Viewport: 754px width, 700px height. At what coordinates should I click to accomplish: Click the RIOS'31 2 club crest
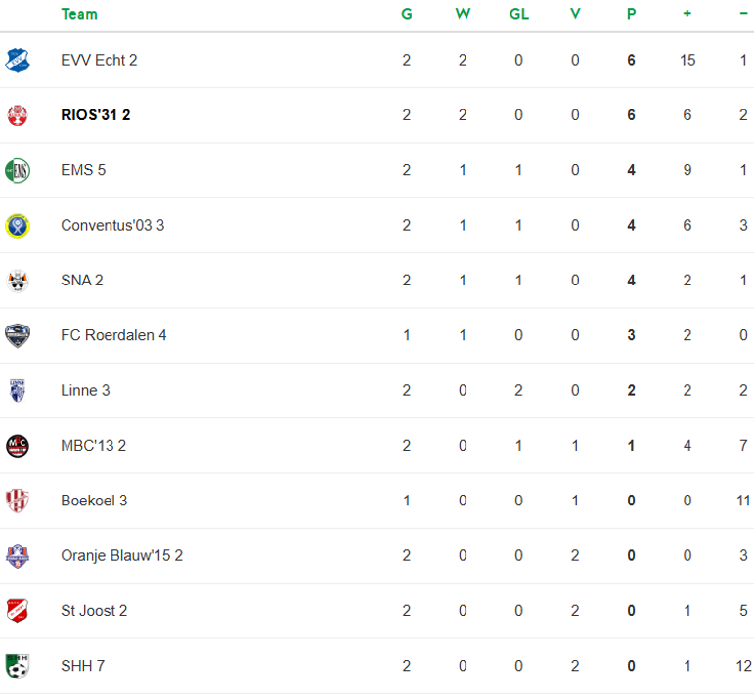tap(18, 115)
